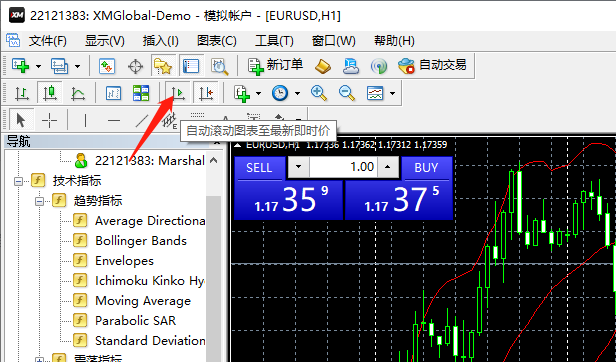Image resolution: width=616 pixels, height=362 pixels.
Task: Open the cloud hosting icon
Action: [350, 66]
